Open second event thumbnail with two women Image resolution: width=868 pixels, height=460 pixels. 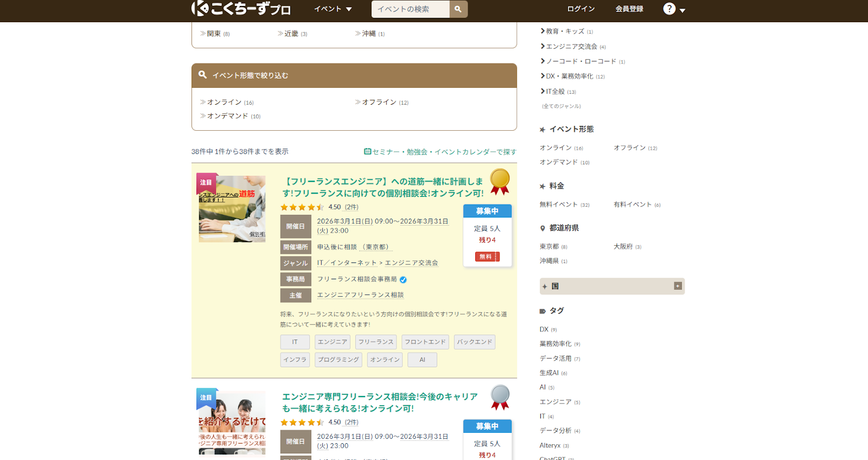click(232, 423)
